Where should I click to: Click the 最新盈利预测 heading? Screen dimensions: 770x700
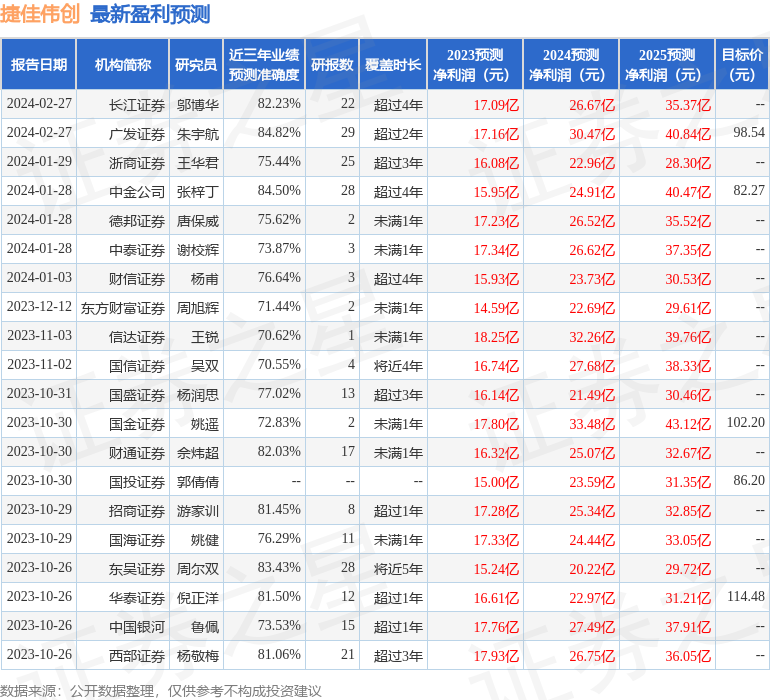point(150,14)
